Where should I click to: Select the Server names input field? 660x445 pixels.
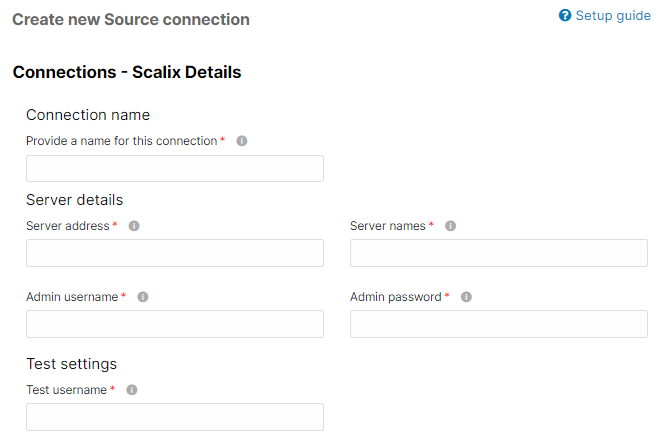[x=499, y=253]
